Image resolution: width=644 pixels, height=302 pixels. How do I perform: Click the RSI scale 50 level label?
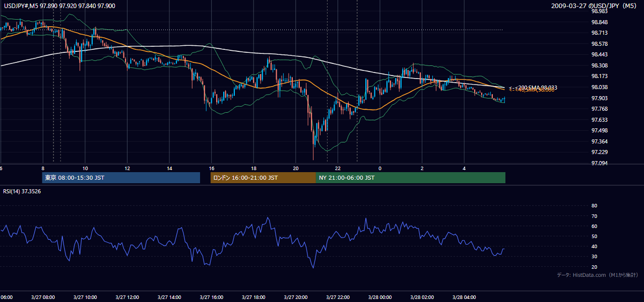point(594,236)
